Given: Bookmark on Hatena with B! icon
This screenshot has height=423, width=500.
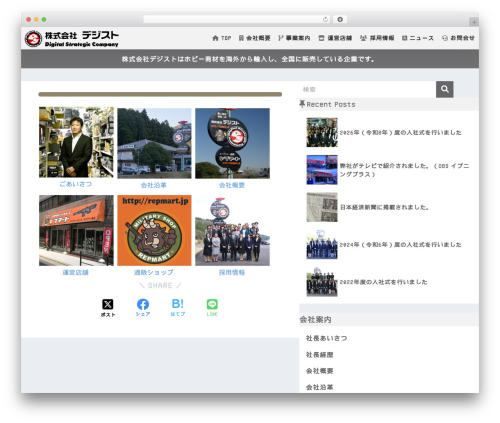Looking at the screenshot, I should [x=178, y=308].
